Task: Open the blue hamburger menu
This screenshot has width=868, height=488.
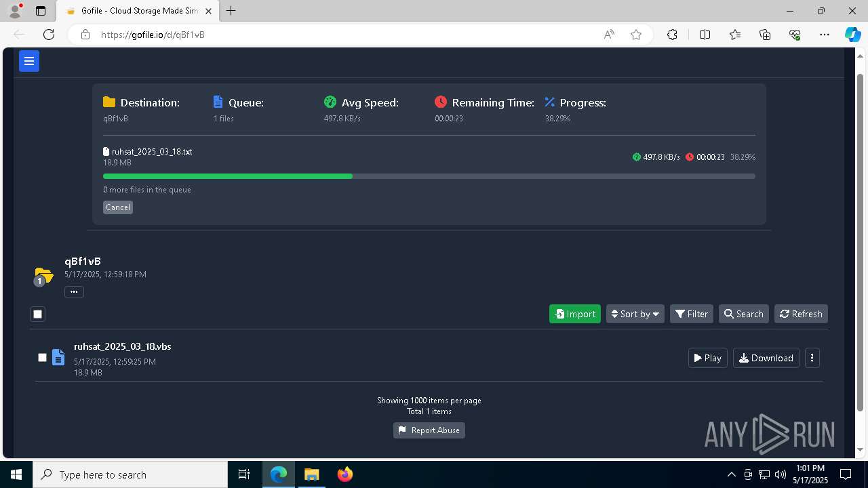Action: [x=28, y=61]
